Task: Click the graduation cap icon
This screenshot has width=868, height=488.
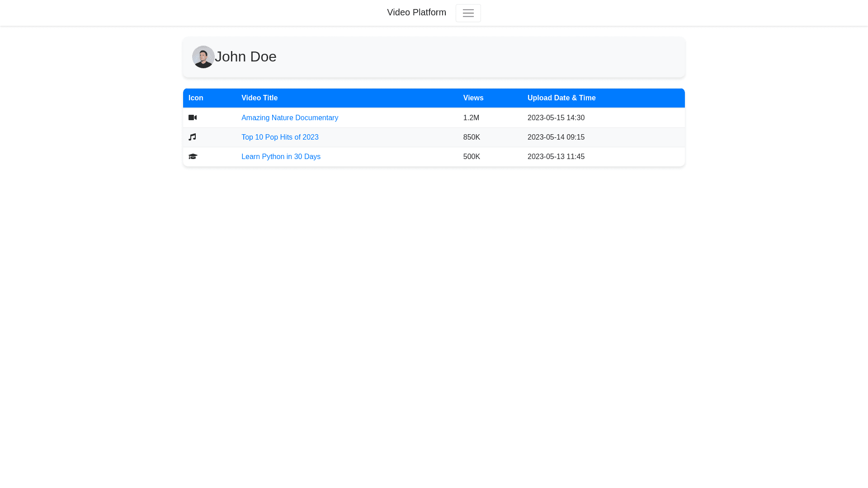Action: click(193, 156)
